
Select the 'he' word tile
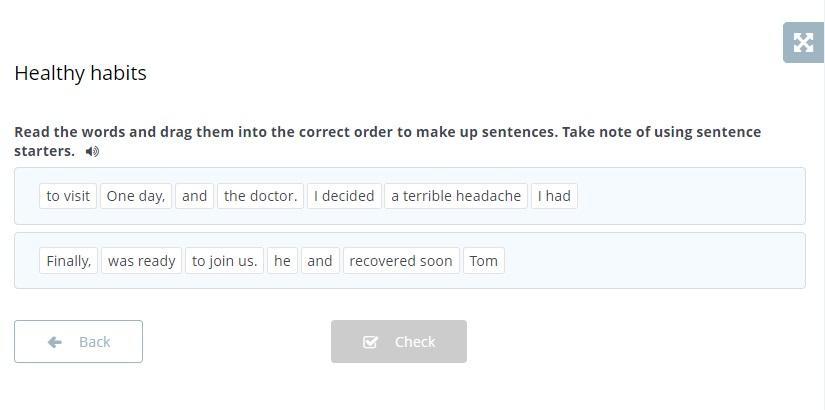coord(282,261)
